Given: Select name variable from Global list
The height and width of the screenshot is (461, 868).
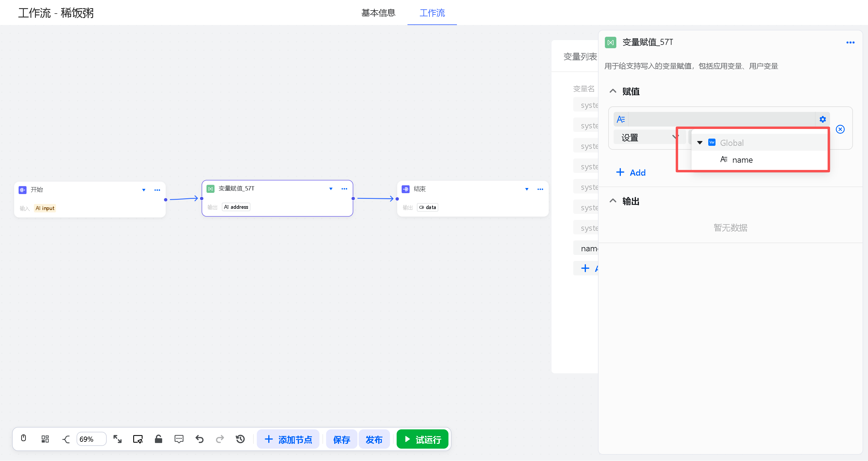Looking at the screenshot, I should (742, 160).
